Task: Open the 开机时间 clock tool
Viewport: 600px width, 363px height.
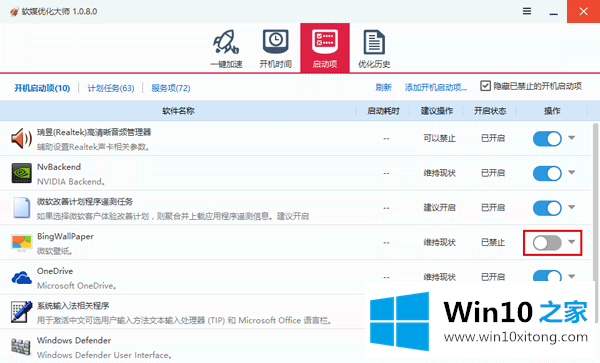Action: pyautogui.click(x=276, y=49)
